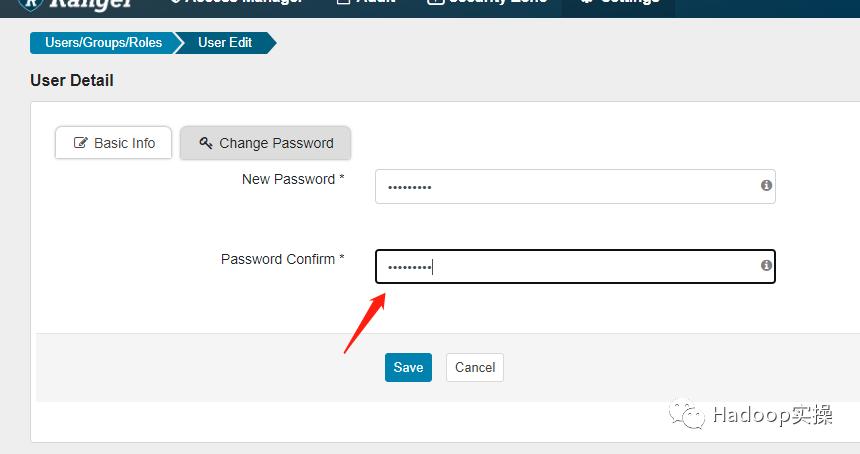The height and width of the screenshot is (454, 860).
Task: Switch to the Basic Info tab
Action: pyautogui.click(x=113, y=143)
